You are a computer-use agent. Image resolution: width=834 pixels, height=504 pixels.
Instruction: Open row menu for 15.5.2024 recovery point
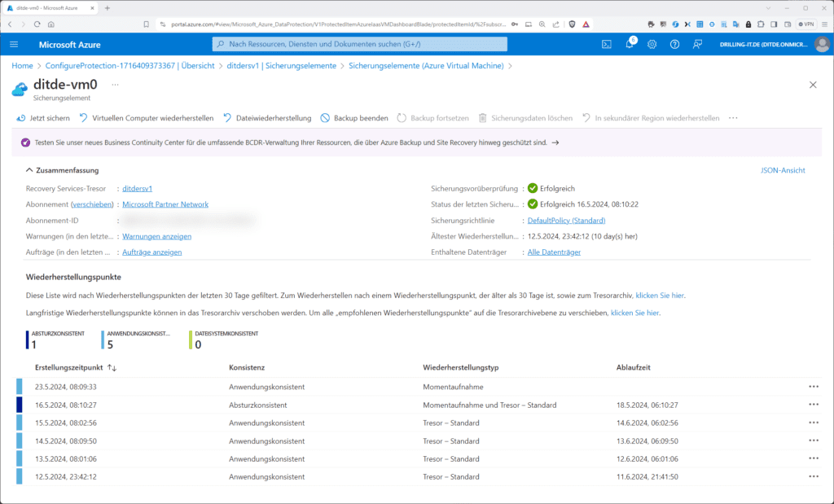pyautogui.click(x=814, y=423)
